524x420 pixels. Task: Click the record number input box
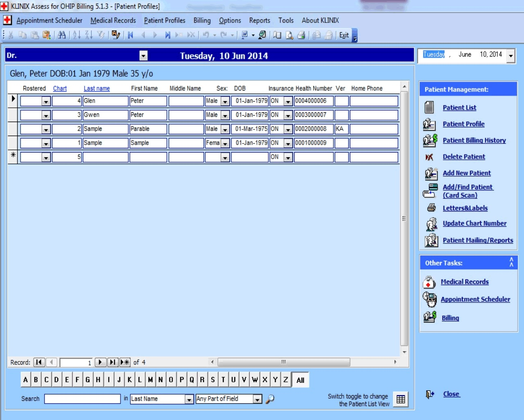[x=76, y=363]
